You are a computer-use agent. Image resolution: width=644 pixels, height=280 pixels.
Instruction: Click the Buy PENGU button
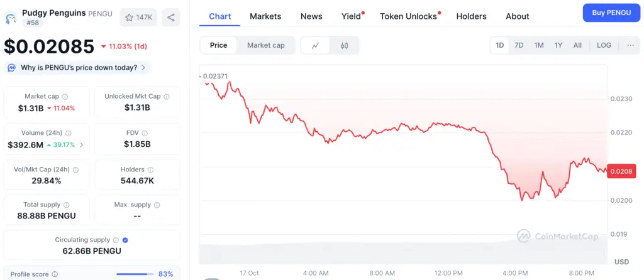tap(611, 13)
